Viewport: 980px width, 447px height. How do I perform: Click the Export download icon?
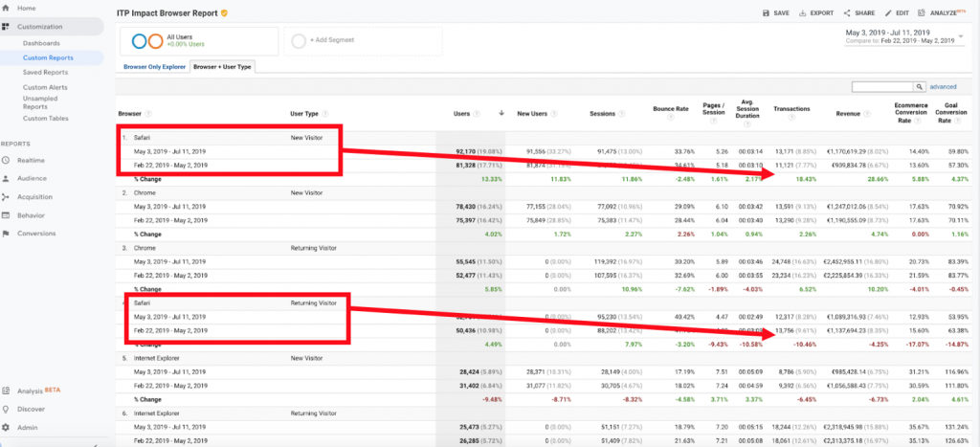click(804, 13)
